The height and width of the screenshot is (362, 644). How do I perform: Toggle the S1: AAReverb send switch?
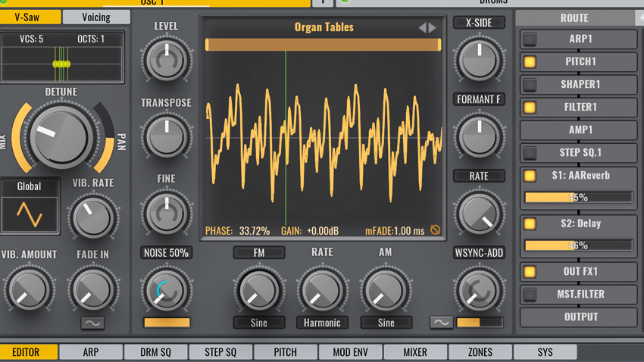[x=530, y=176]
